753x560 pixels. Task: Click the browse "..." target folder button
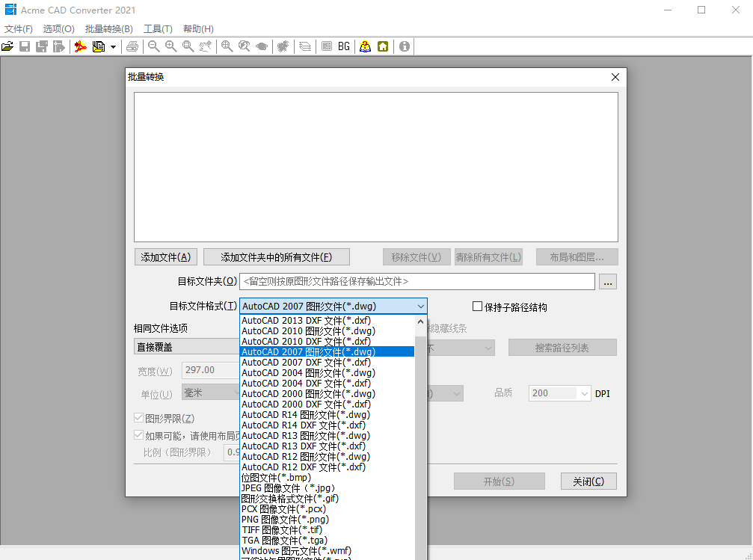pyautogui.click(x=607, y=282)
